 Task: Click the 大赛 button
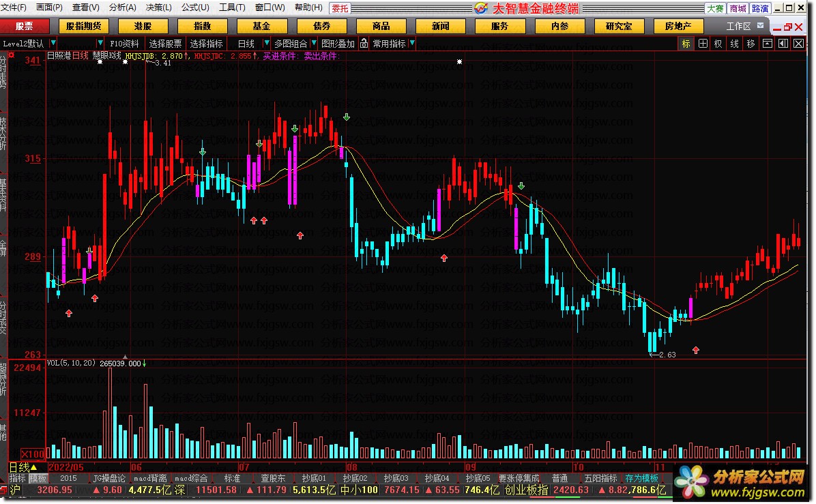click(x=715, y=8)
